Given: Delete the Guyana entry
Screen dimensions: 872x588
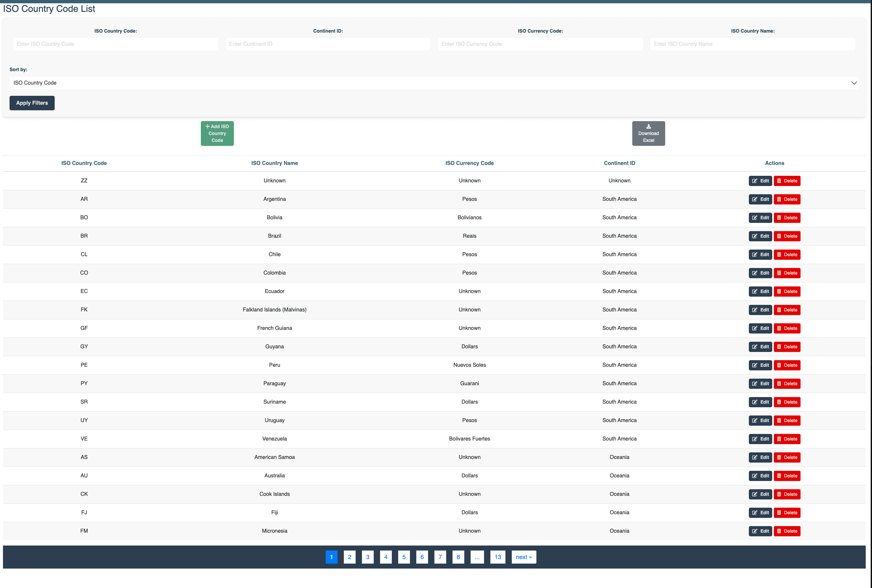Looking at the screenshot, I should coord(787,346).
